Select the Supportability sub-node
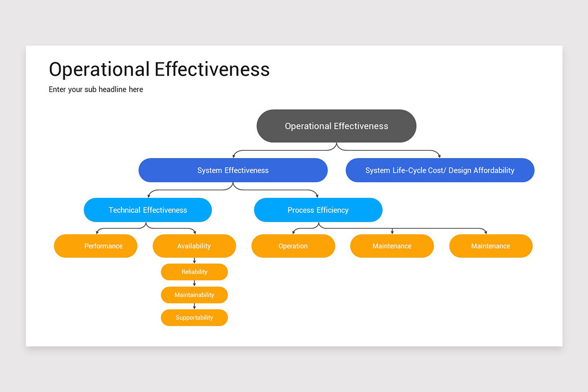Viewport: 588px width, 392px height. point(194,317)
